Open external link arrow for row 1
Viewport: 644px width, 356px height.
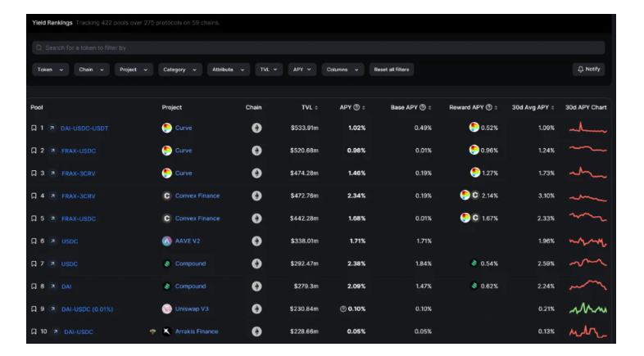pyautogui.click(x=52, y=128)
